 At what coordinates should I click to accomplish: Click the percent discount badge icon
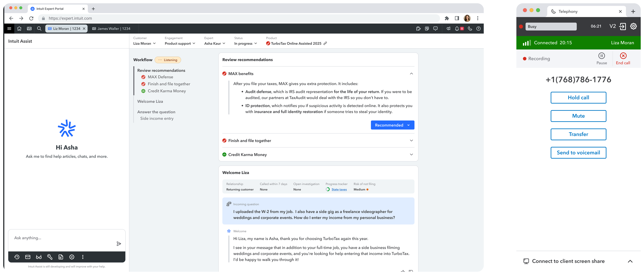pyautogui.click(x=72, y=257)
